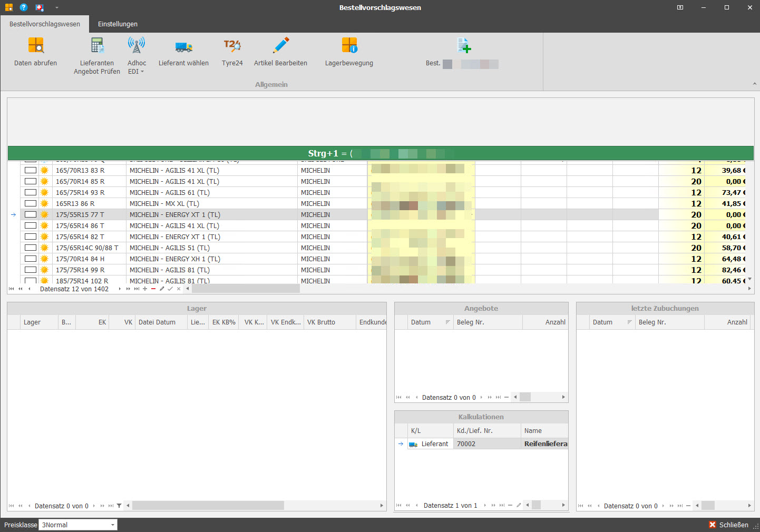Click the Reifenliefera name cell

tap(545, 444)
